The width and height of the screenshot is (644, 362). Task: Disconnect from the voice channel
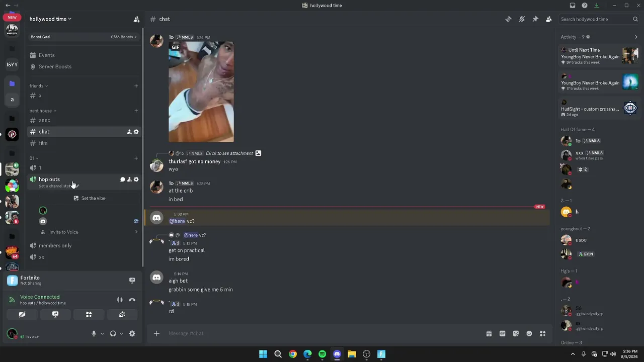click(x=132, y=300)
